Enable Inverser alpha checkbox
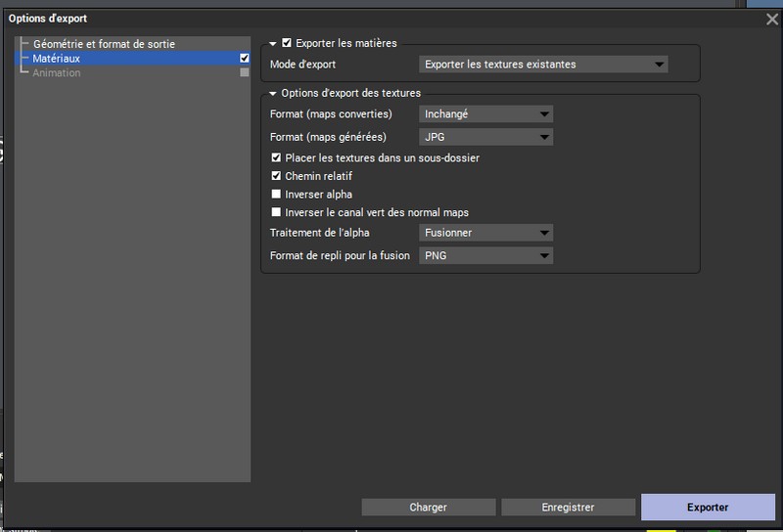 click(276, 195)
